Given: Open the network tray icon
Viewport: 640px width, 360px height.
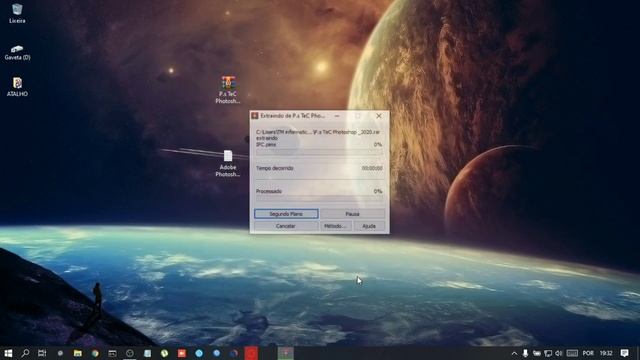Looking at the screenshot, I should click(548, 353).
